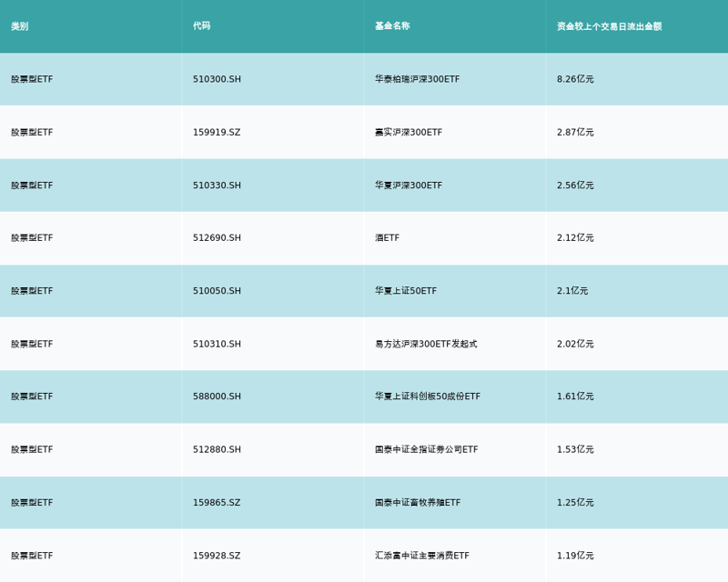Select code 510050.SH
Image resolution: width=728 pixels, height=582 pixels.
(217, 291)
